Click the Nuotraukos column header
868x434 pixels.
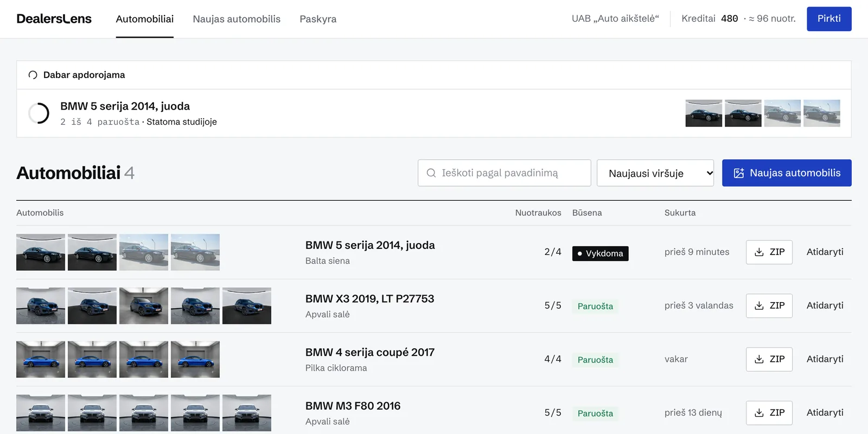tap(538, 213)
